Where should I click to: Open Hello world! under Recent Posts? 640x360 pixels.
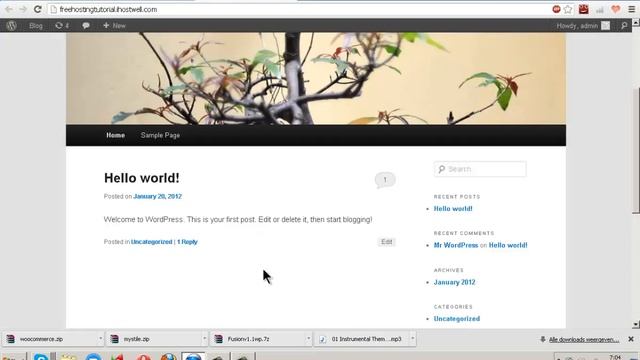[x=453, y=209]
